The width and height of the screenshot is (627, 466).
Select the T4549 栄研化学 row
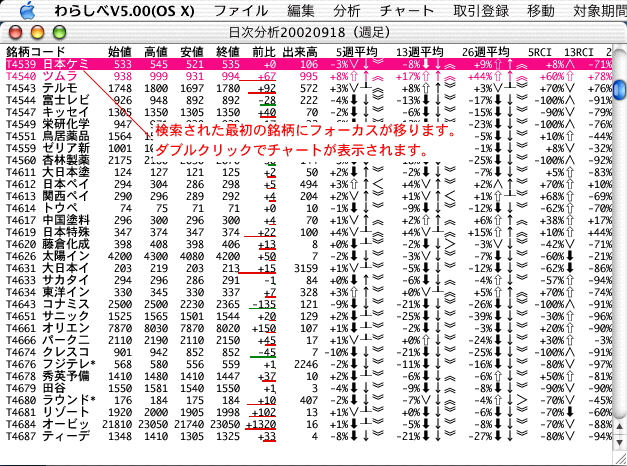(309, 124)
